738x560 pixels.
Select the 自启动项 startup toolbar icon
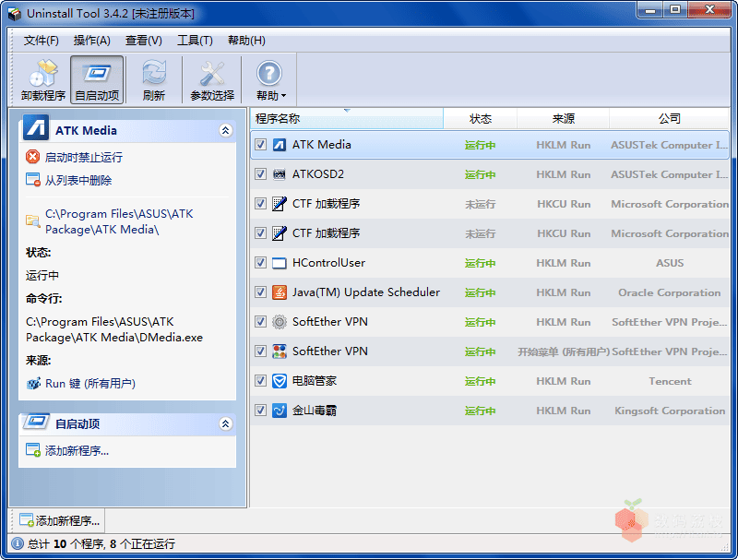click(x=97, y=79)
